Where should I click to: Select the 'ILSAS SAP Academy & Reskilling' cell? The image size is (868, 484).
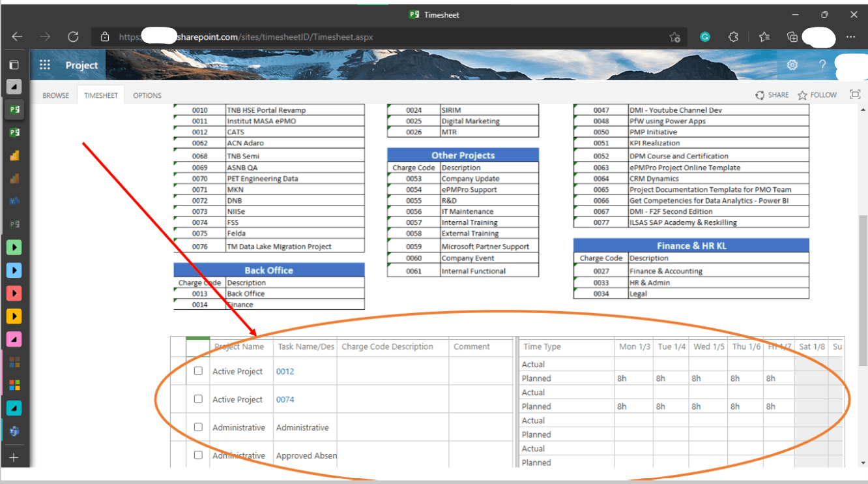click(719, 222)
